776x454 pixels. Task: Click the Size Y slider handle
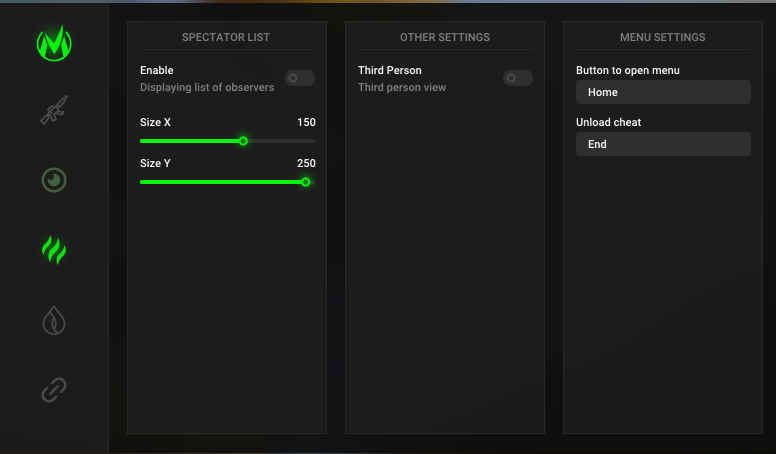pyautogui.click(x=306, y=182)
